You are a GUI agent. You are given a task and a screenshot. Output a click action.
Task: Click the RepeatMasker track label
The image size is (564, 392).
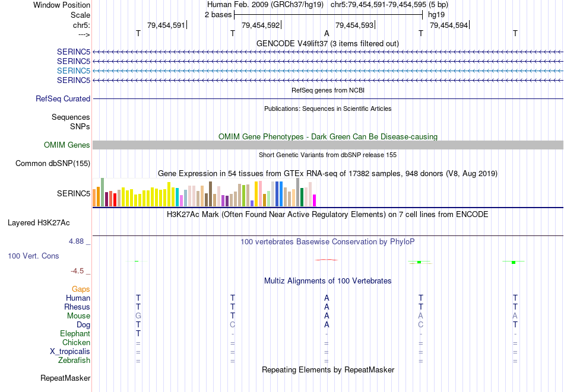65,378
